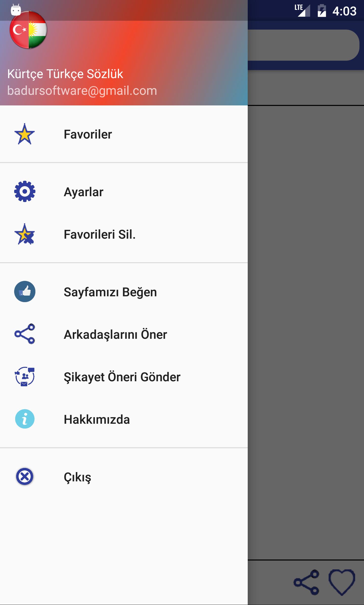Choose Sayfamızı Beğen from the drawer

(124, 292)
